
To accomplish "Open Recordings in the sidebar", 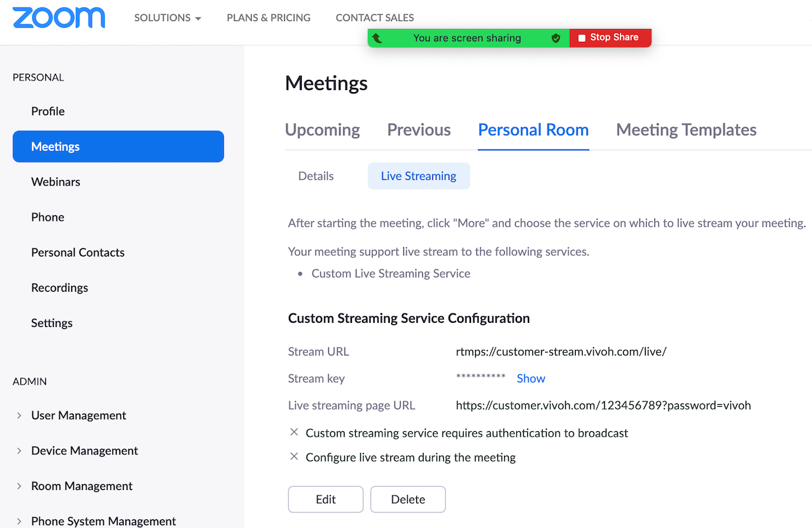I will click(60, 288).
